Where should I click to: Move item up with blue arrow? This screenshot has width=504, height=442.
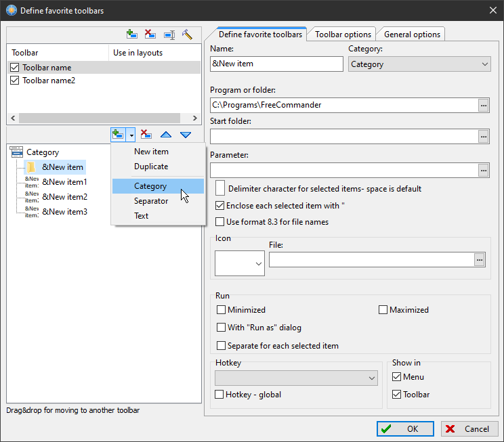[x=165, y=135]
